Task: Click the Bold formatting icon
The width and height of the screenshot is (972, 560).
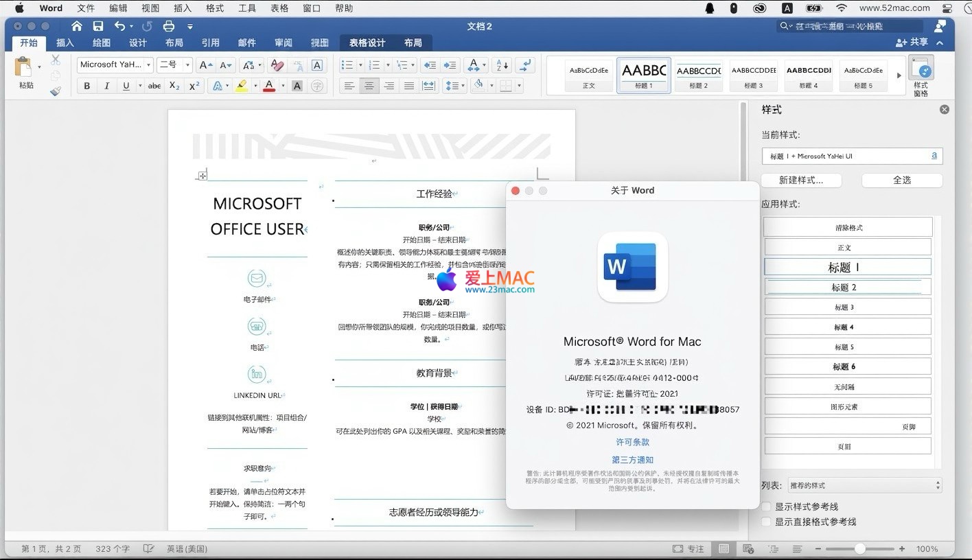Action: pos(87,86)
